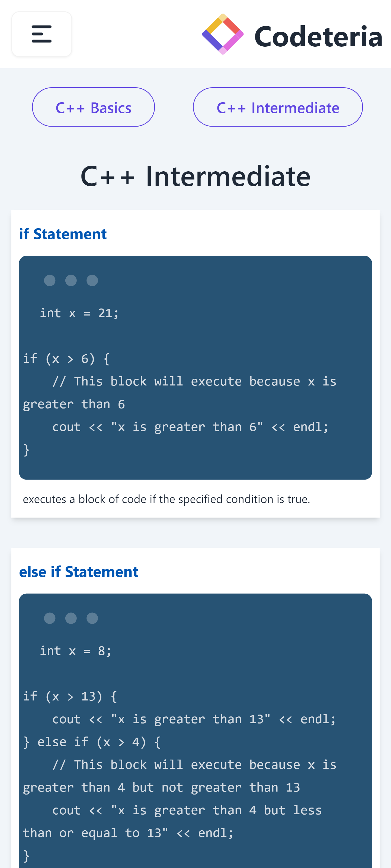The image size is (391, 868).
Task: Click the cout 'greater than 6' code line
Action: click(190, 427)
